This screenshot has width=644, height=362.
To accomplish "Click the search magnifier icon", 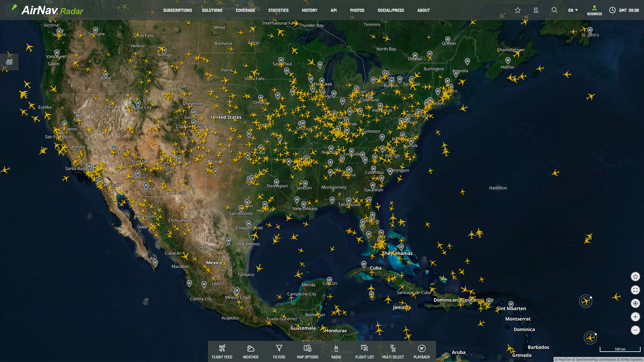I will coord(554,10).
